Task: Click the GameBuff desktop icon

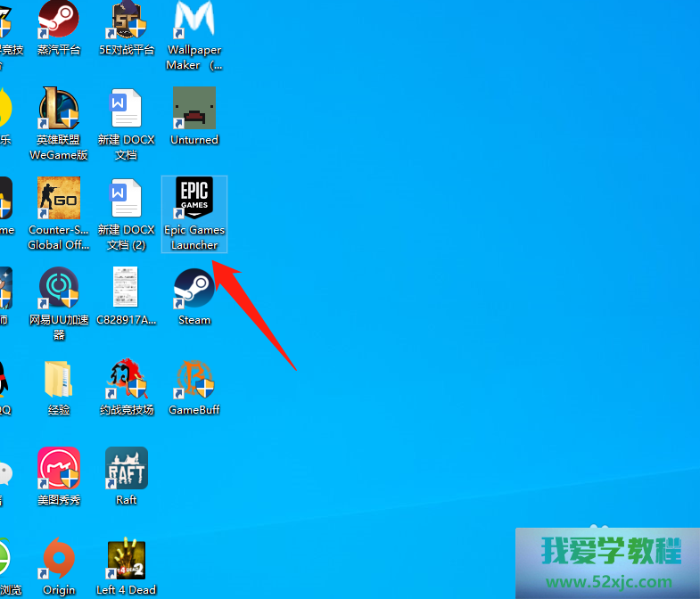Action: [x=194, y=379]
